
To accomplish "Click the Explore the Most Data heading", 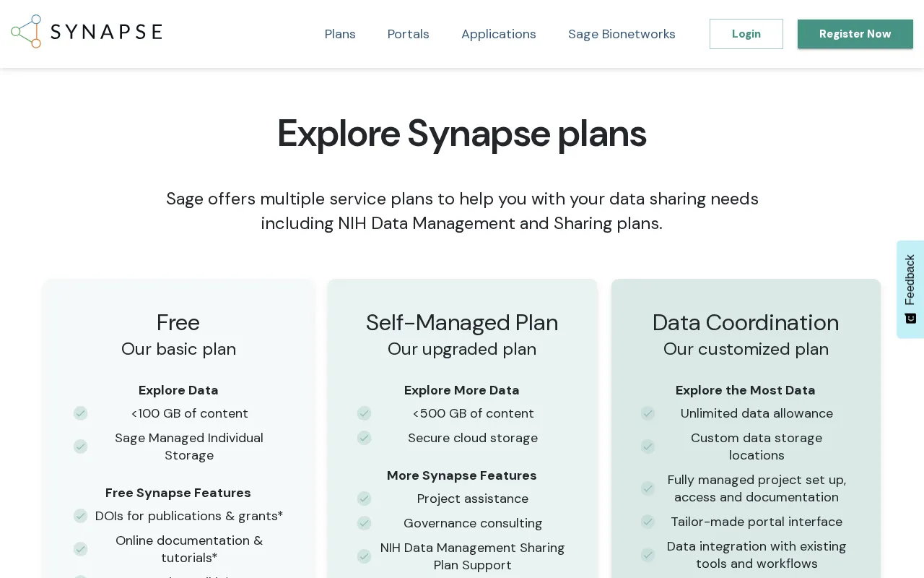I will [746, 390].
